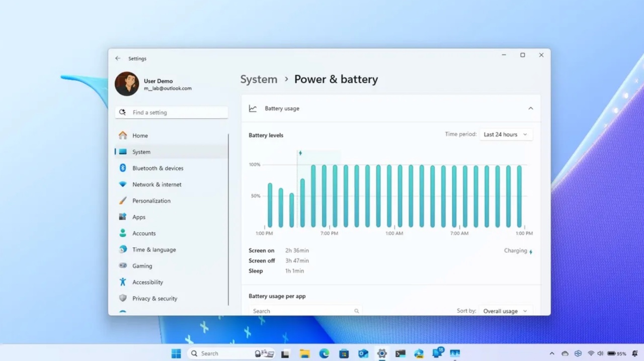Viewport: 644px width, 361px height.
Task: Click the Wi-Fi network tray icon
Action: (591, 353)
